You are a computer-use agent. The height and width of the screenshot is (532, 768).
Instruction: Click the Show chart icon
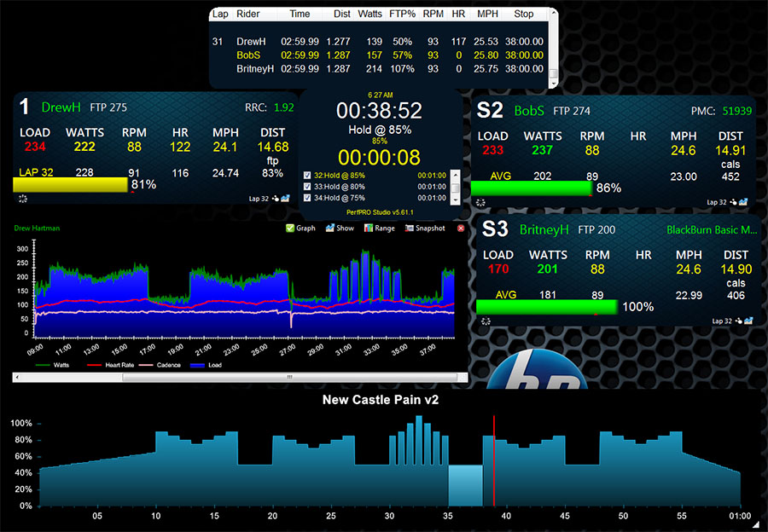click(330, 228)
